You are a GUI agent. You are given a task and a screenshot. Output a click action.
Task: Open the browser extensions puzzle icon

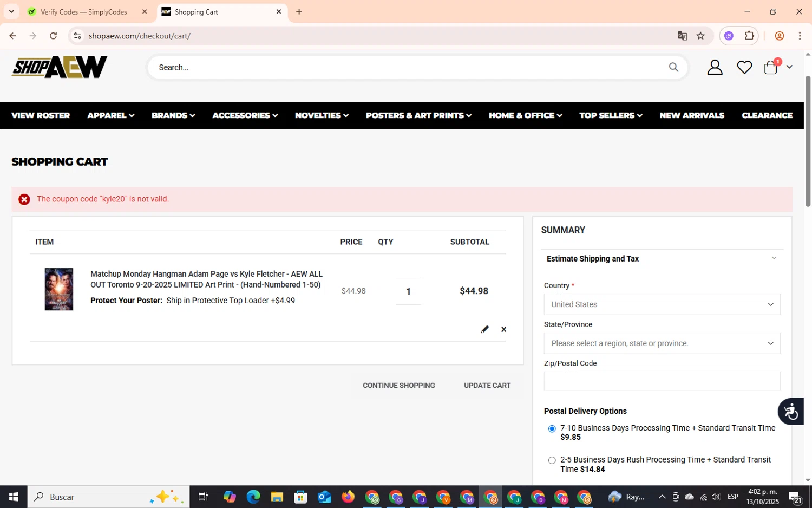click(749, 36)
